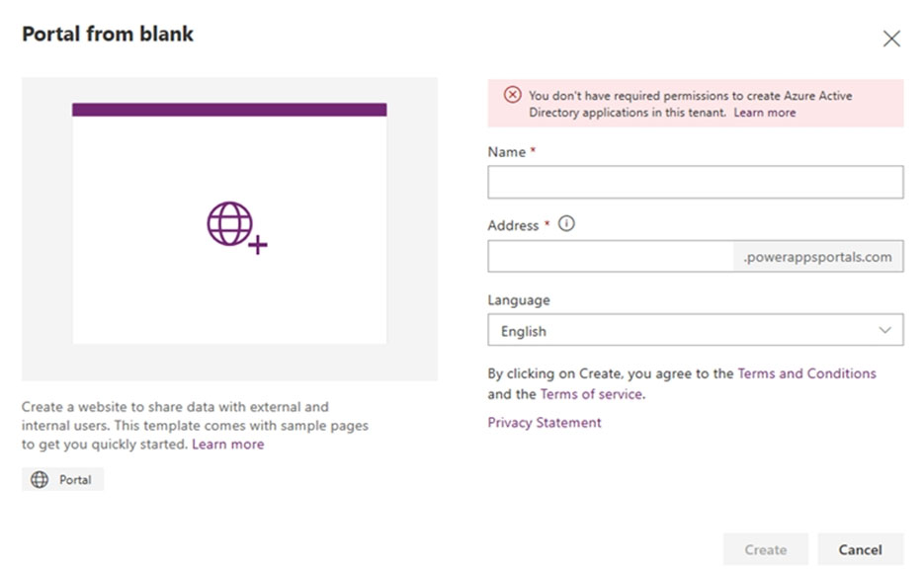Click the Cancel button
Viewport: 924px width, 573px height.
point(861,549)
